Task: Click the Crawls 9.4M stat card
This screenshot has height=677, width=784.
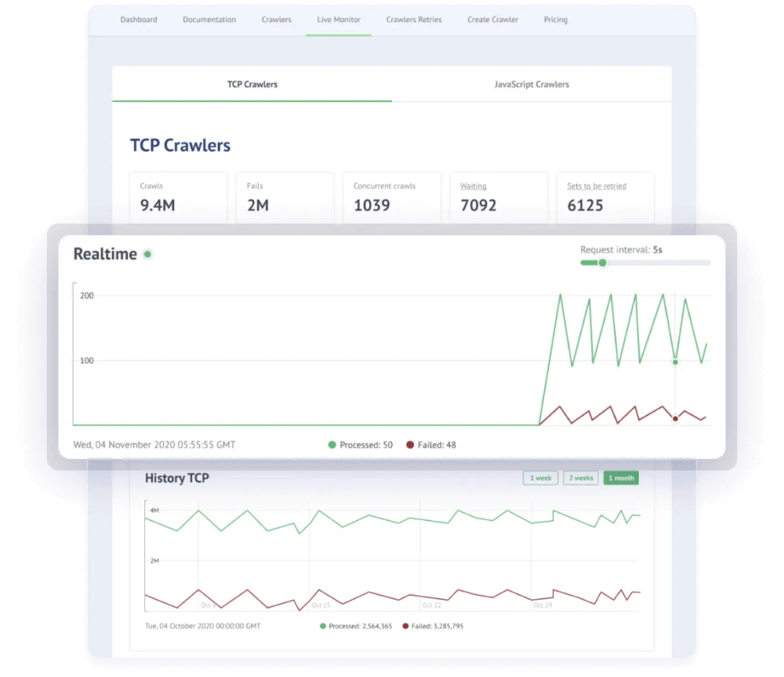Action: 179,198
